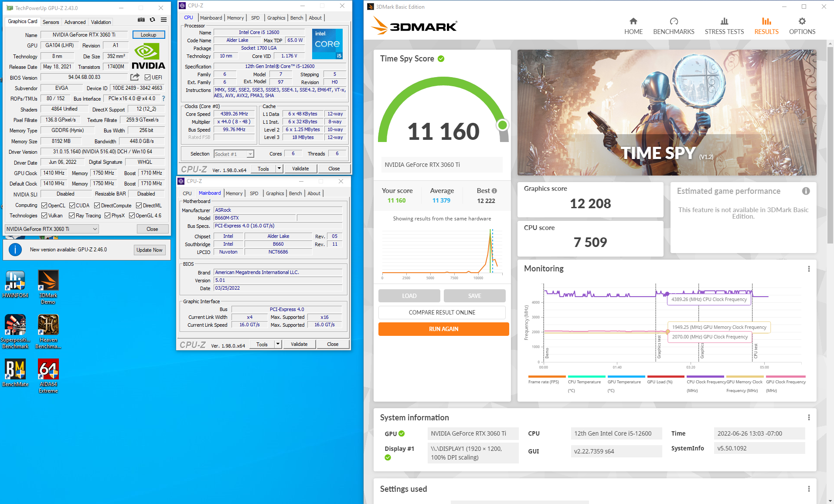
Task: Click Close button in GPU-Z
Action: click(152, 229)
